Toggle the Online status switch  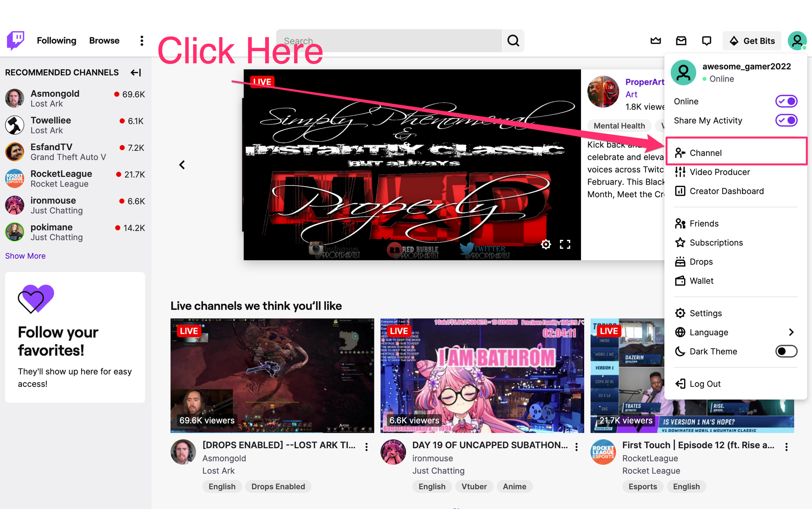786,101
